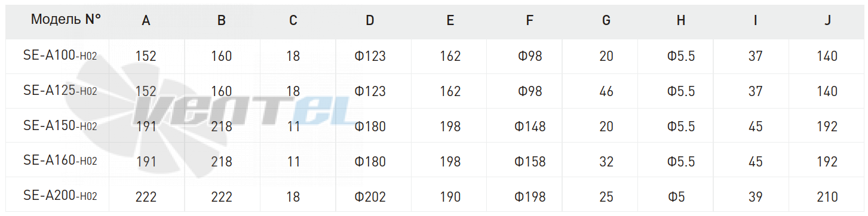This screenshot has width=868, height=216.
Task: Select the SE-A150-H02 model row label
Action: click(x=60, y=126)
